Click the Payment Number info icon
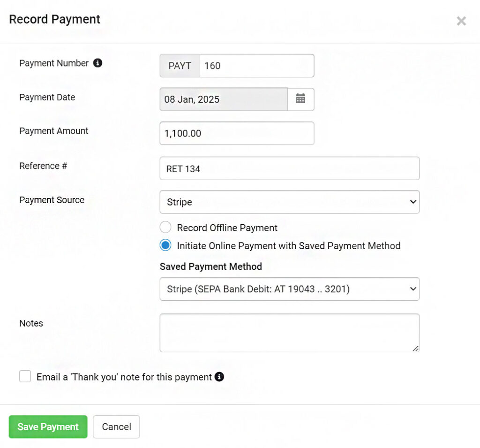 point(97,63)
